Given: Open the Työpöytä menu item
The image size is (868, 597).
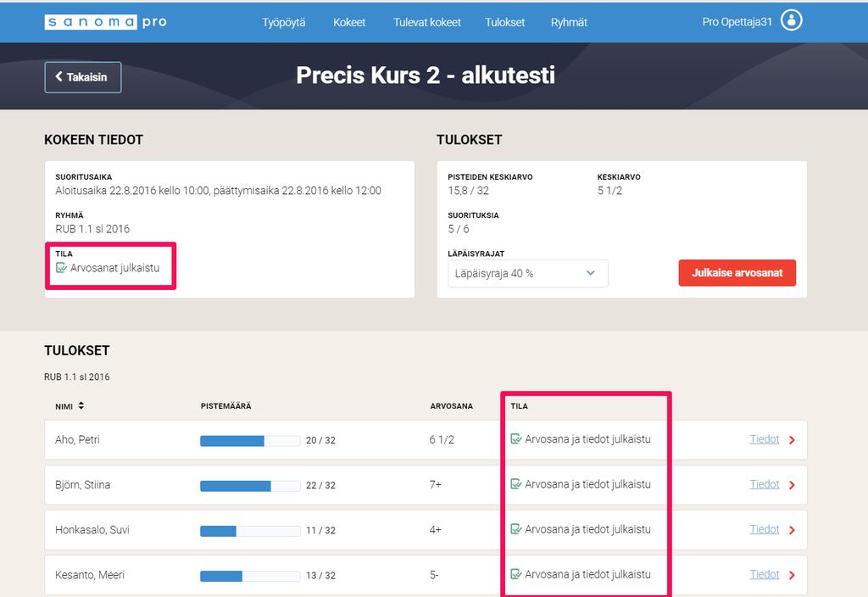Looking at the screenshot, I should pos(283,22).
